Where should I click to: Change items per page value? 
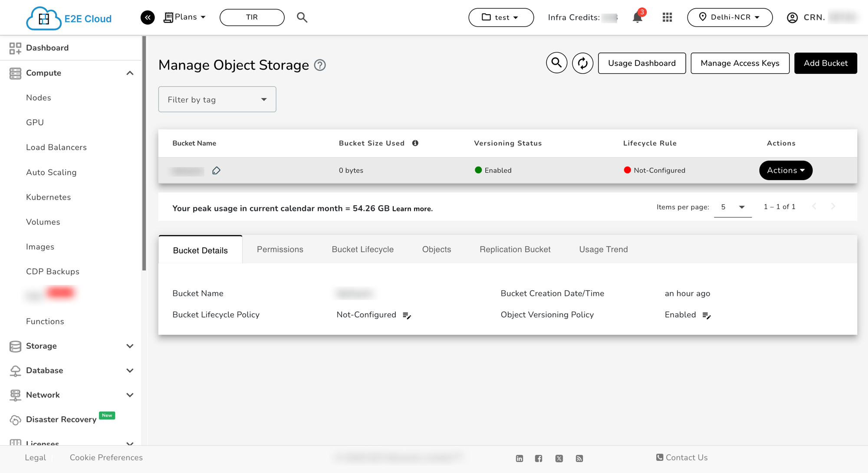[733, 207]
